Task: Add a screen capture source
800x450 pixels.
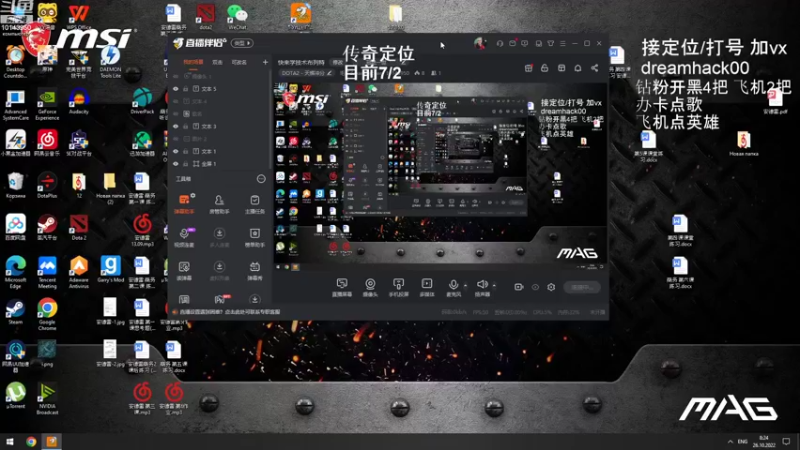Action: tap(342, 287)
